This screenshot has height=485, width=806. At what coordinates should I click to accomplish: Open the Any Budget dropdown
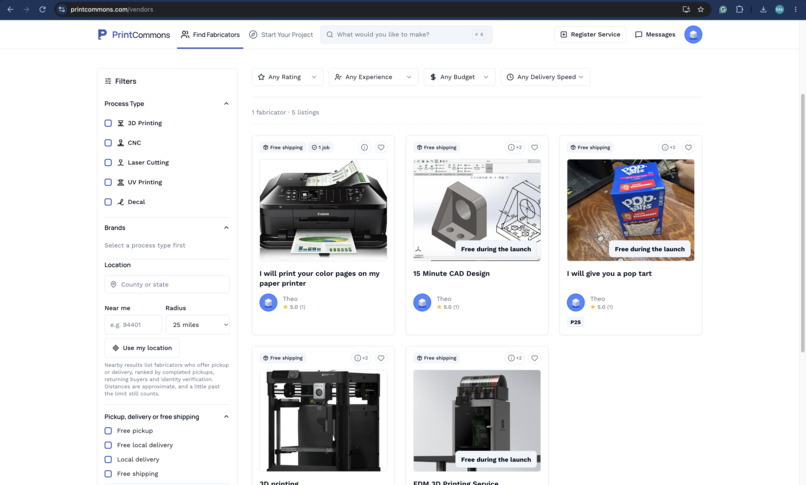460,77
